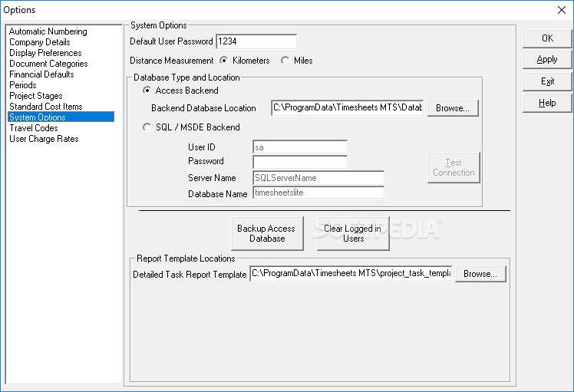Click Detailed Task Report Template field

coord(351,273)
